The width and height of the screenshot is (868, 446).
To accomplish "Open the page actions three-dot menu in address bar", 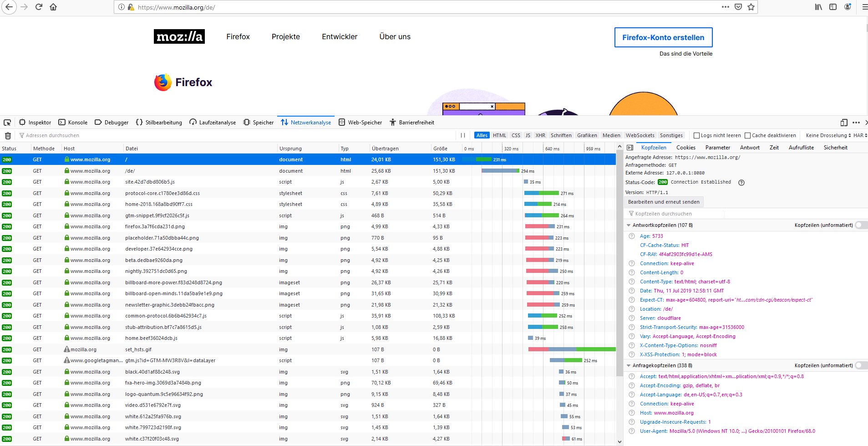I will click(726, 7).
